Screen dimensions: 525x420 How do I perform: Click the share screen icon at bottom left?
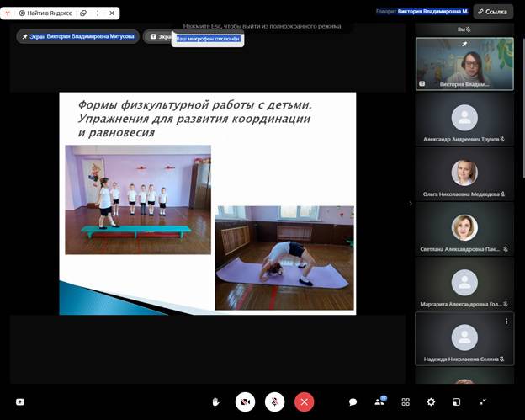20,401
